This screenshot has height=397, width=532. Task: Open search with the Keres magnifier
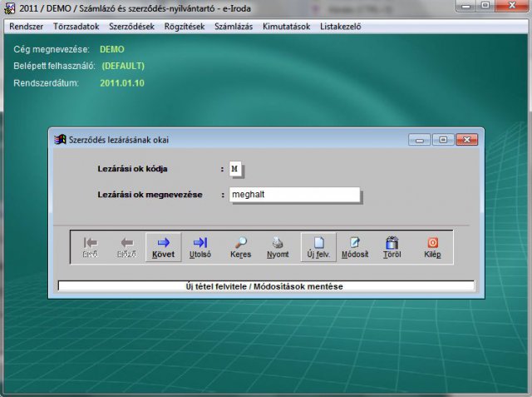tap(240, 246)
